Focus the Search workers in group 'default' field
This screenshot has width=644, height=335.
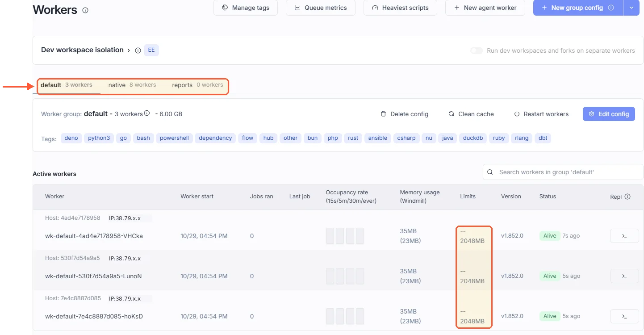click(x=563, y=172)
